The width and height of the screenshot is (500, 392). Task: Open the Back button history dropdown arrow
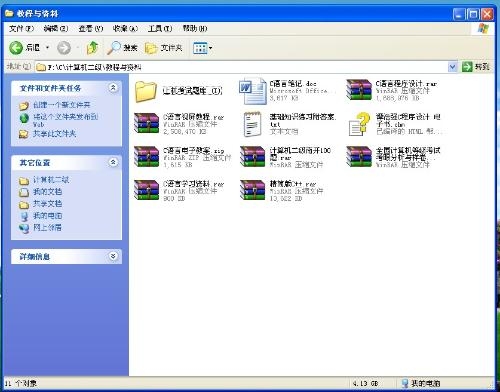coord(47,48)
